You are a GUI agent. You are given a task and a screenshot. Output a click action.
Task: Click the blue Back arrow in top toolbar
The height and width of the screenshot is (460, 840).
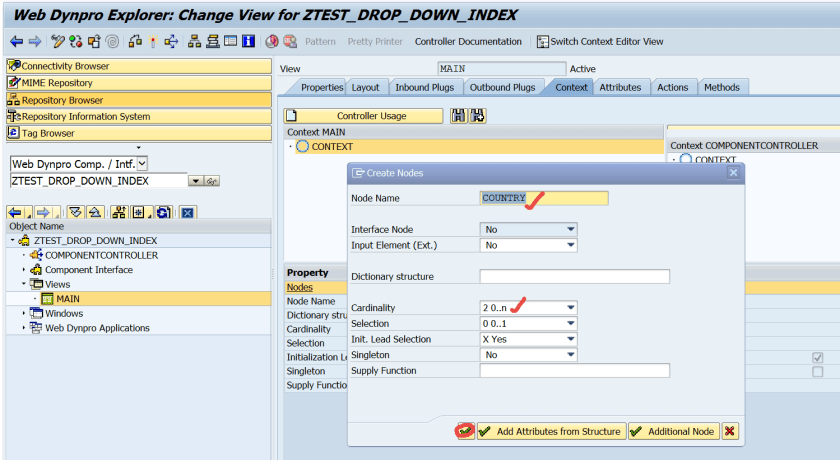coord(17,41)
